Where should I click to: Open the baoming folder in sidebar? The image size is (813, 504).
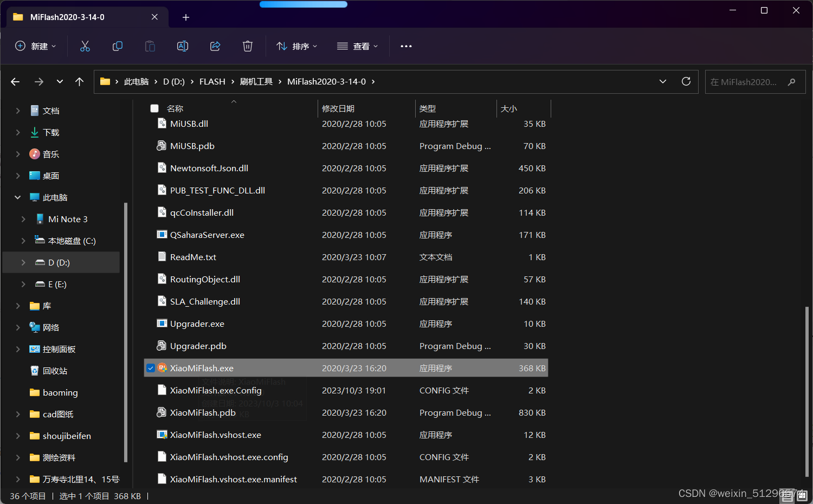click(x=60, y=392)
